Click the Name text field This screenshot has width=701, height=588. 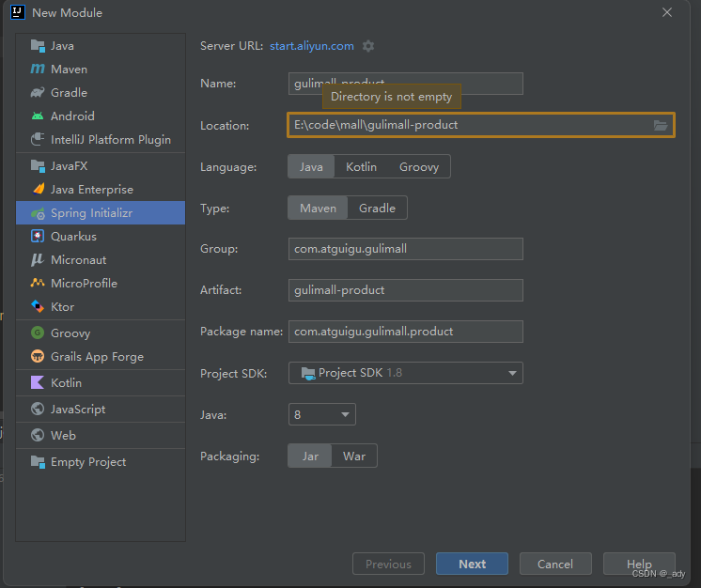[406, 84]
